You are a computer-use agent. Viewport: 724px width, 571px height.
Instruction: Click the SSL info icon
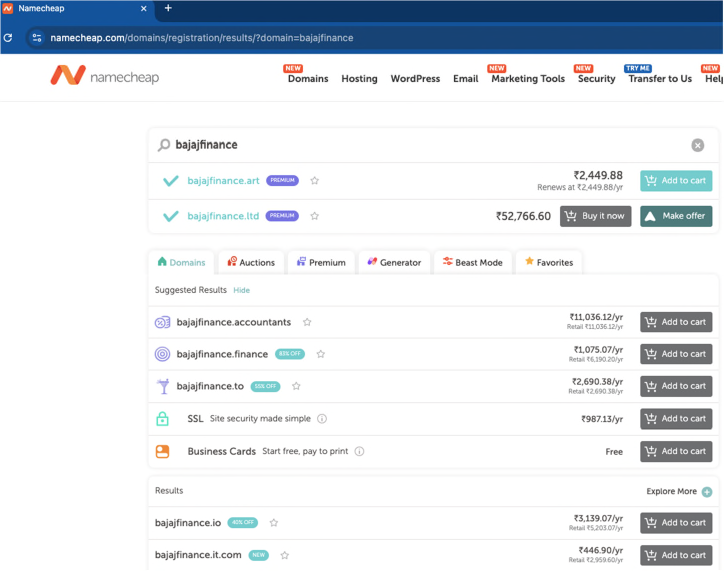322,419
